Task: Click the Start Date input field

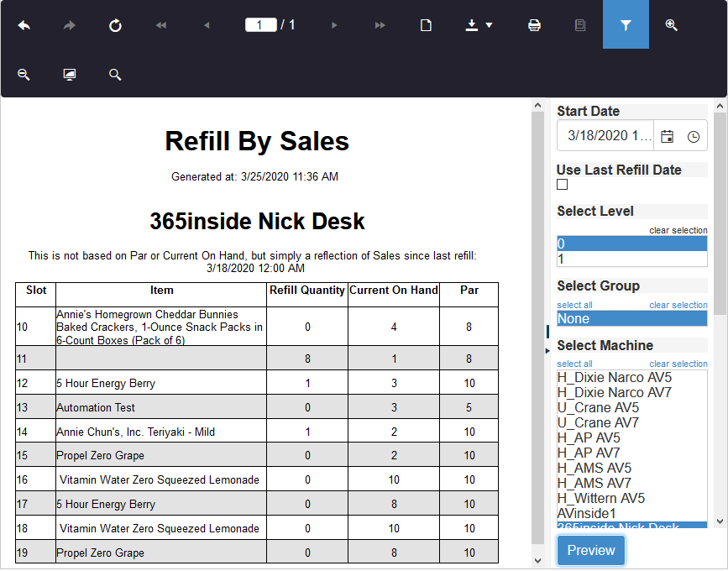Action: pyautogui.click(x=606, y=135)
